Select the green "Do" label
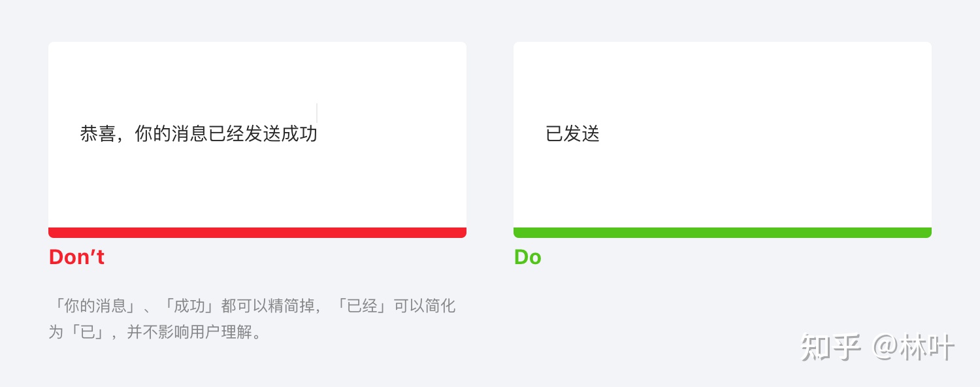Screen dimensions: 980x387 (x=527, y=257)
